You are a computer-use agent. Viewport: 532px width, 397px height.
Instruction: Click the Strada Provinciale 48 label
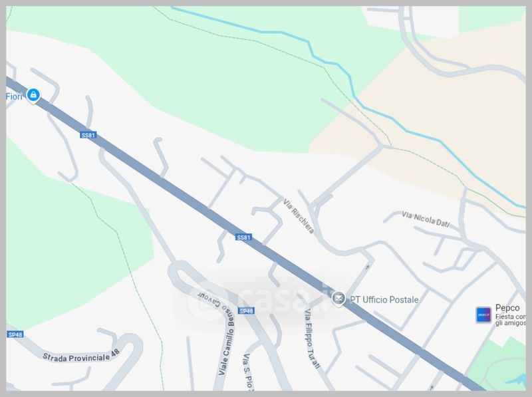pyautogui.click(x=81, y=356)
